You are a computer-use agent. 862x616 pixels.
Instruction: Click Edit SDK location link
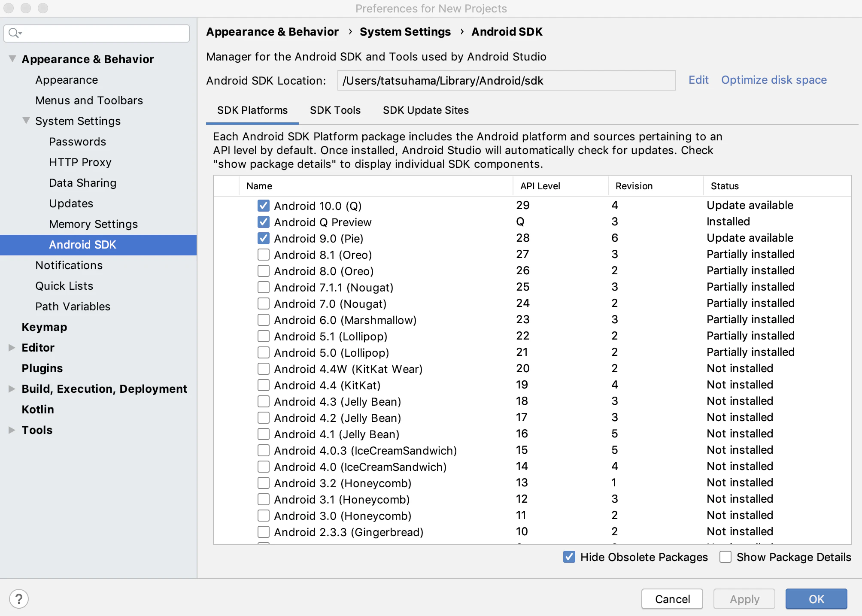(698, 80)
